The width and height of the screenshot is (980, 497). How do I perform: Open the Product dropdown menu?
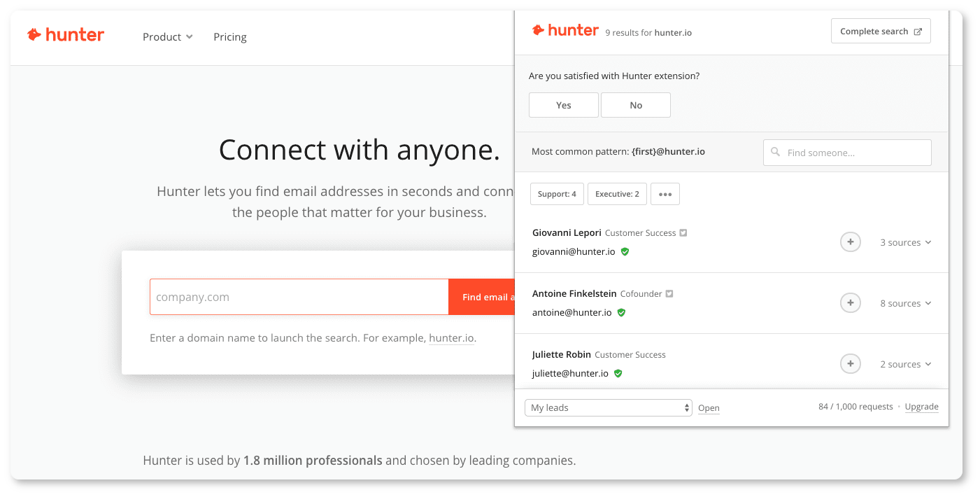click(x=167, y=37)
